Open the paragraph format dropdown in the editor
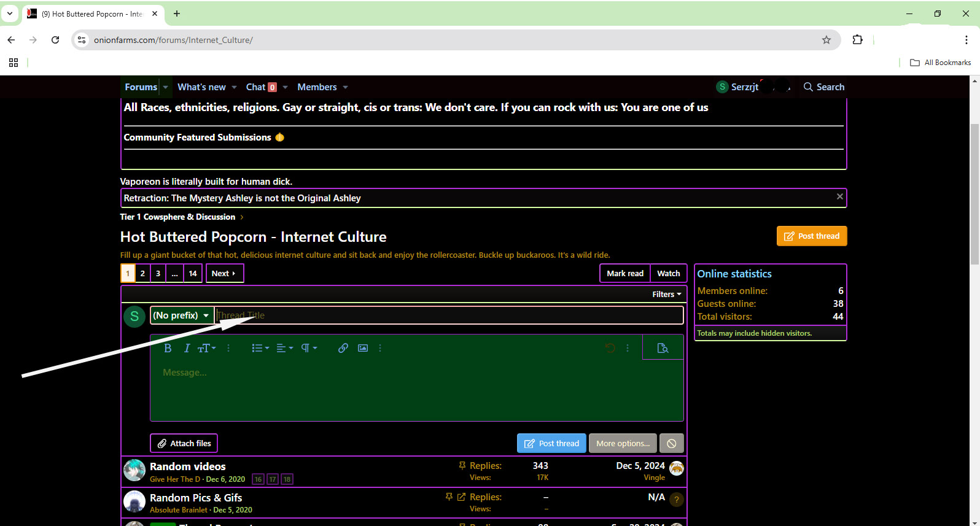The width and height of the screenshot is (980, 526). point(309,348)
